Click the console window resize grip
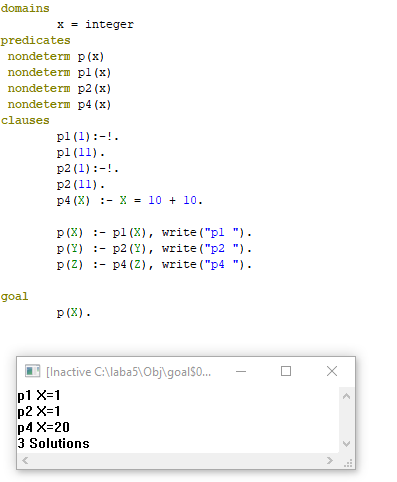Image resolution: width=397 pixels, height=482 pixels. [x=348, y=463]
